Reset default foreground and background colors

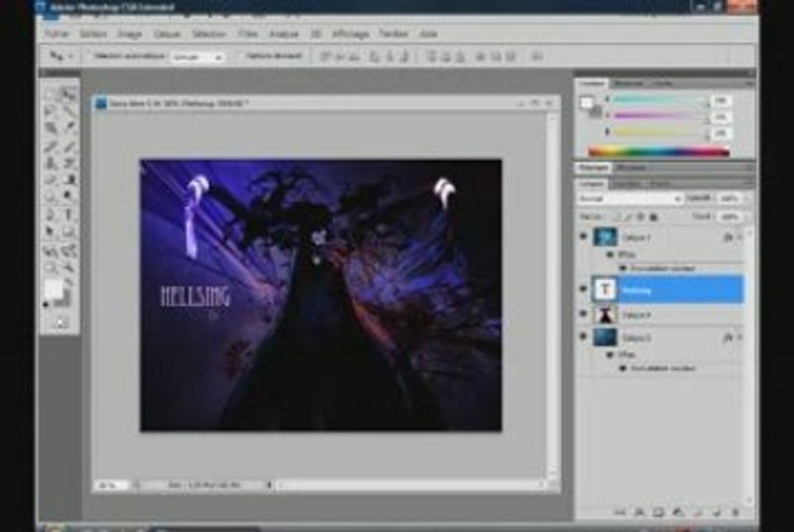click(x=46, y=304)
